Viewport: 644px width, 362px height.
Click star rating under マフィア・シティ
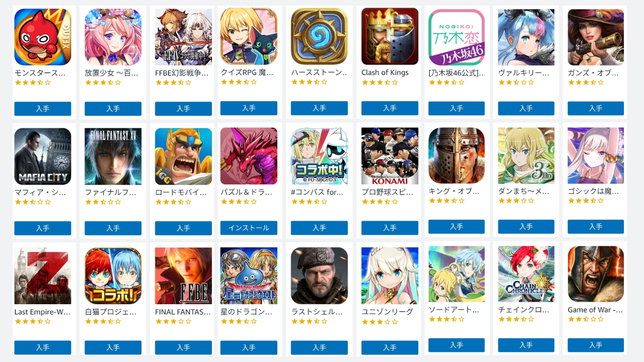click(33, 202)
